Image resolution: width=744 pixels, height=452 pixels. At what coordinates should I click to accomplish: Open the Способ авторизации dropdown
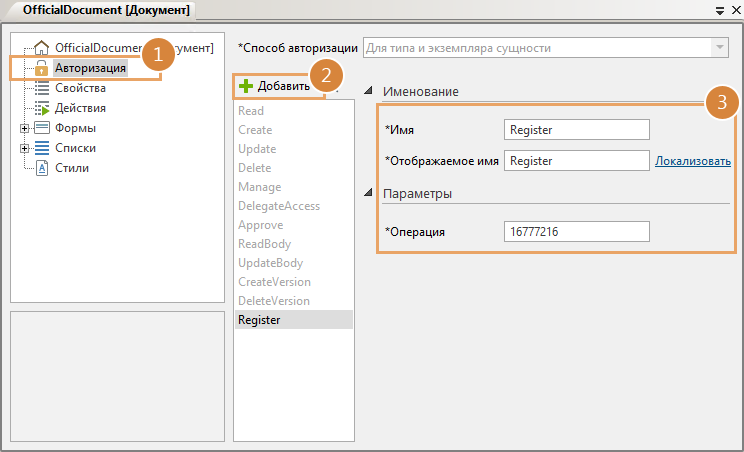click(x=719, y=47)
